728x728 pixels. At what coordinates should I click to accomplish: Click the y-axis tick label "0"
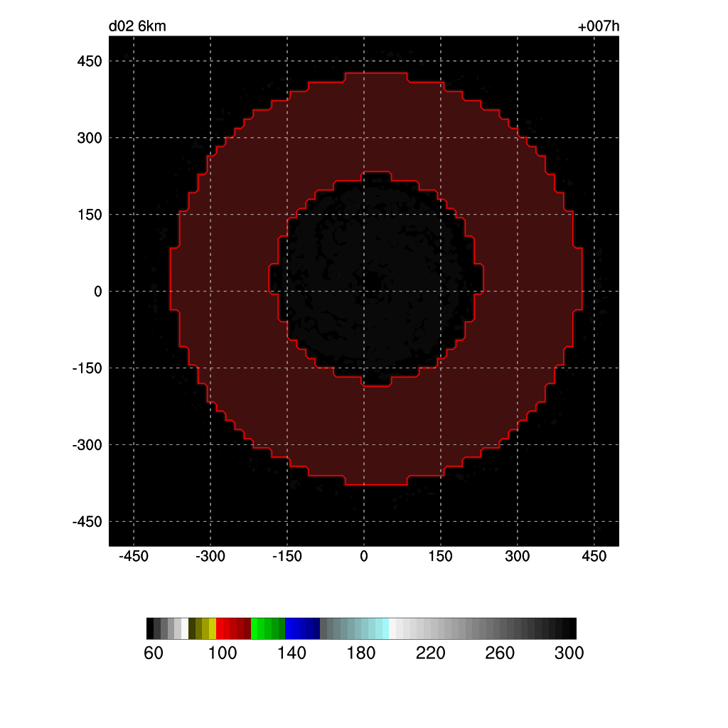tap(98, 291)
